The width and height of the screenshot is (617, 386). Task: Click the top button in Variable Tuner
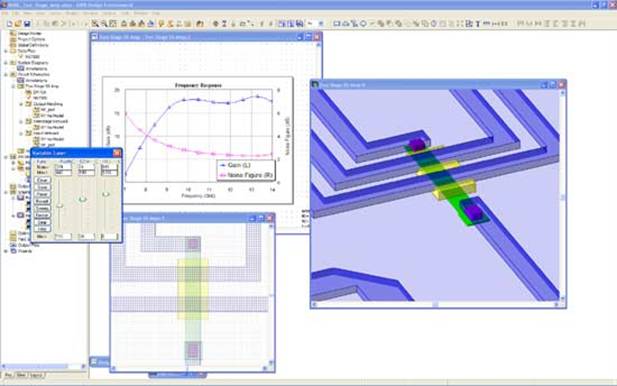(x=42, y=180)
